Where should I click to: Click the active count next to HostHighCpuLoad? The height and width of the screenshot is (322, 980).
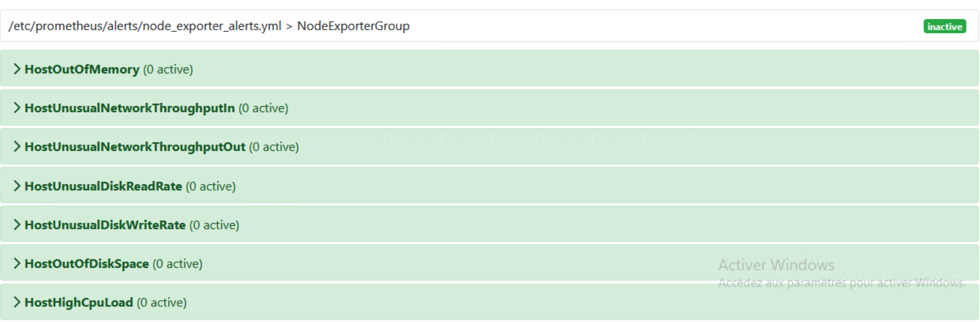162,303
